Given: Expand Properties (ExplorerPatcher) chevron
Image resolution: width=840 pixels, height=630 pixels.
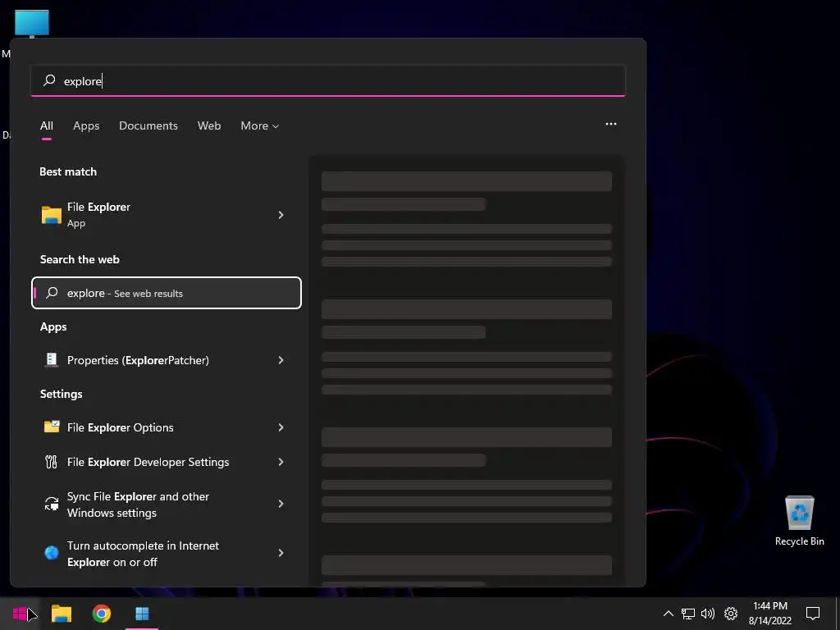Looking at the screenshot, I should (x=281, y=360).
